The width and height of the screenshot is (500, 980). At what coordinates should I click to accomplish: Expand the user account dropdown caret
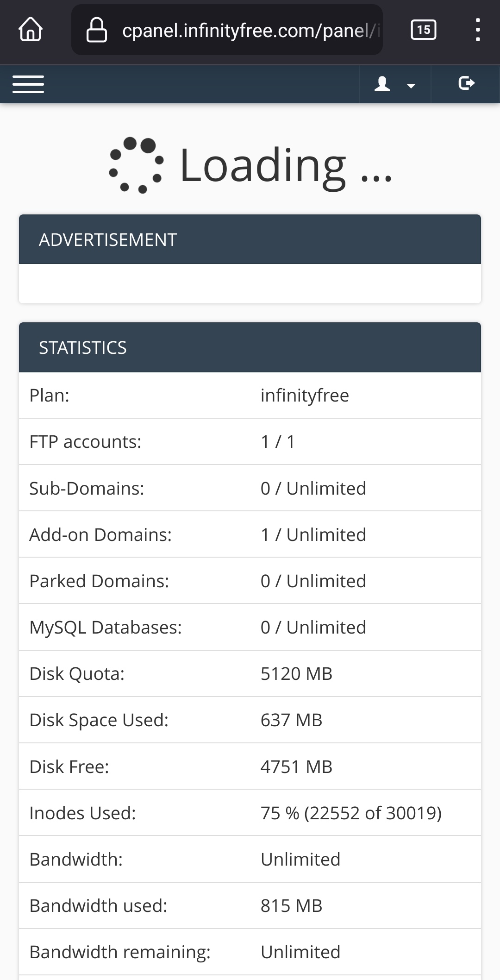click(x=411, y=85)
